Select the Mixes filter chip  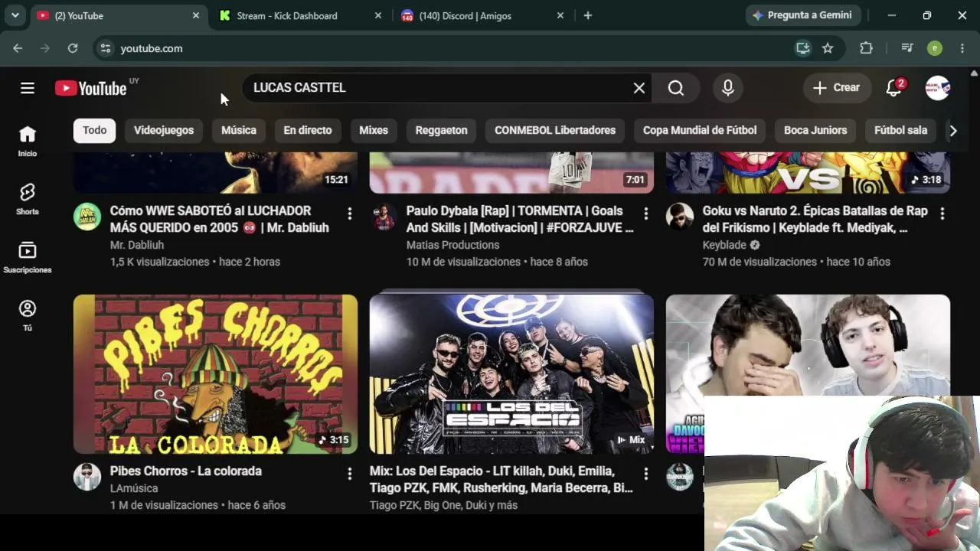pyautogui.click(x=374, y=130)
